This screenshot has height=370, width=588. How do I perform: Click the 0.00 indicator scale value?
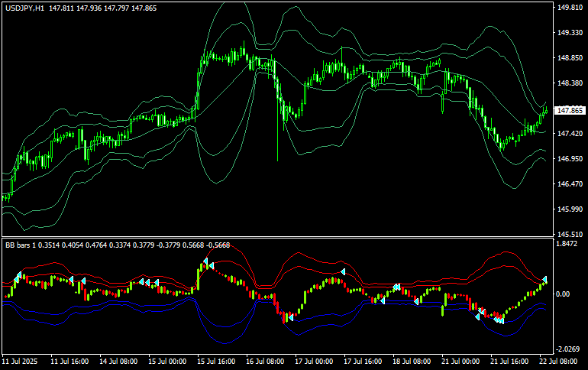563,294
